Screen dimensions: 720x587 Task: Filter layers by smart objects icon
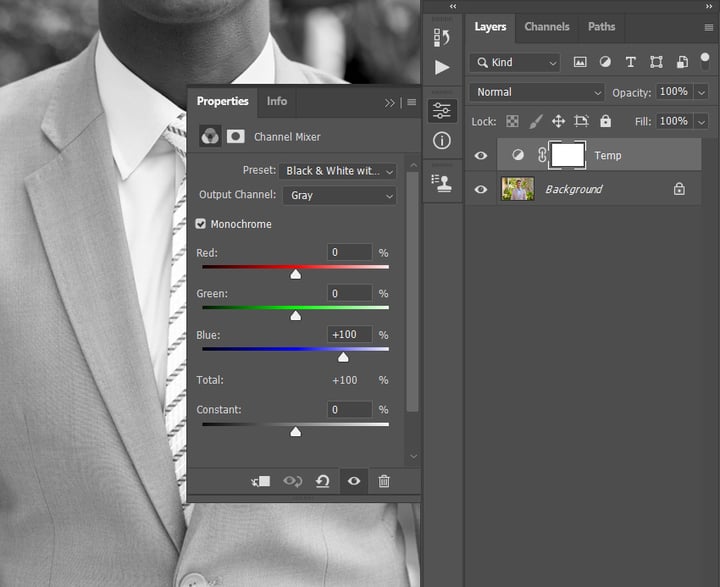coord(682,62)
